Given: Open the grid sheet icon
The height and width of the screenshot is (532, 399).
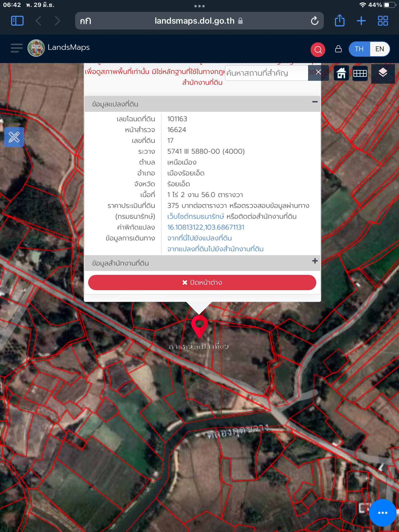Looking at the screenshot, I should tap(360, 74).
